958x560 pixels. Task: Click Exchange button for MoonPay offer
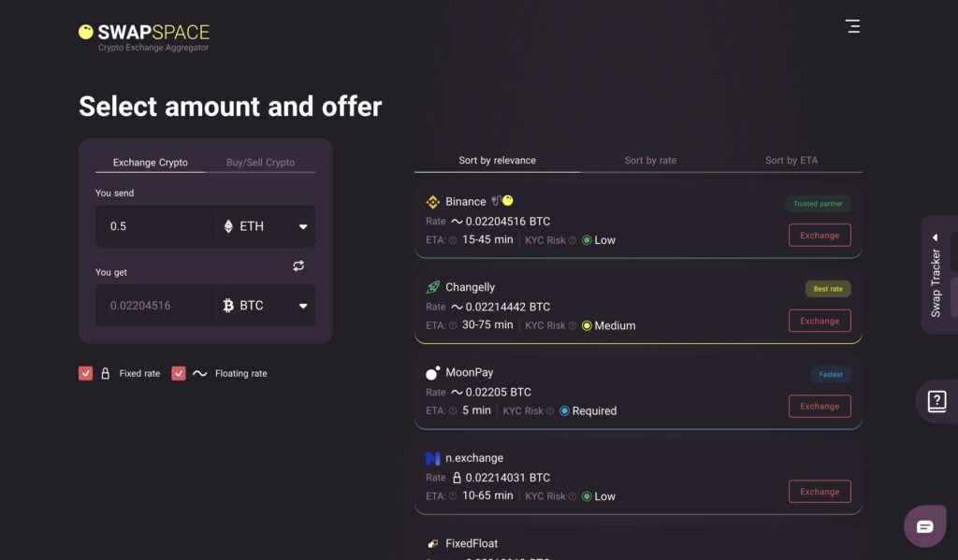pos(820,406)
